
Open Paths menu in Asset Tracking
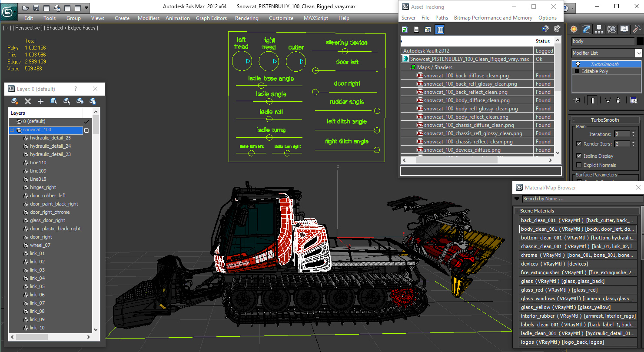(442, 18)
